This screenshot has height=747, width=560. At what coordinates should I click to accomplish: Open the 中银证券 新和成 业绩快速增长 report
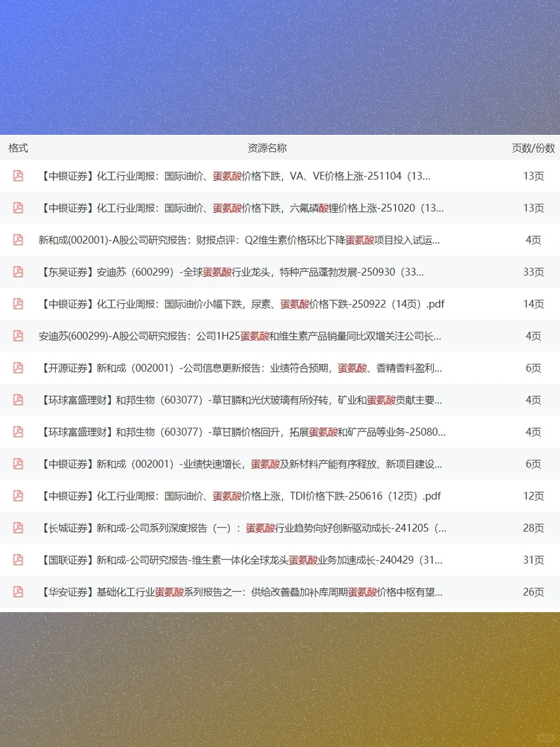tap(243, 464)
